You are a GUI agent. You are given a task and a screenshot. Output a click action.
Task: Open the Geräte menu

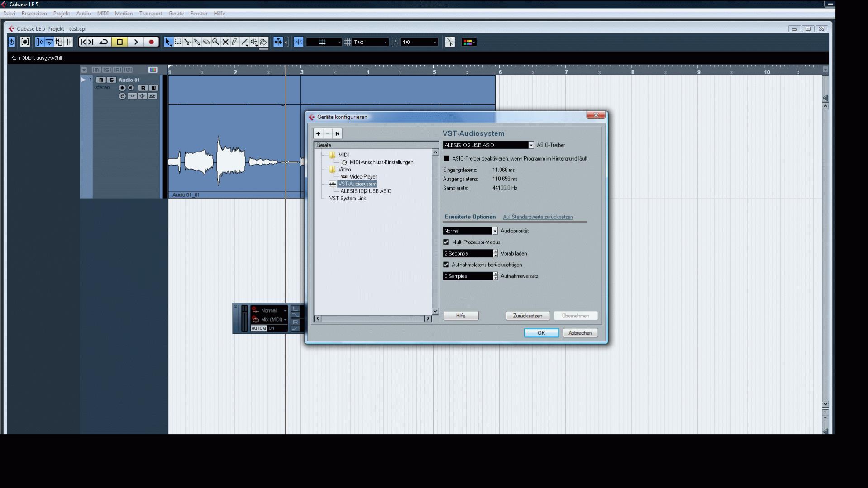[176, 14]
